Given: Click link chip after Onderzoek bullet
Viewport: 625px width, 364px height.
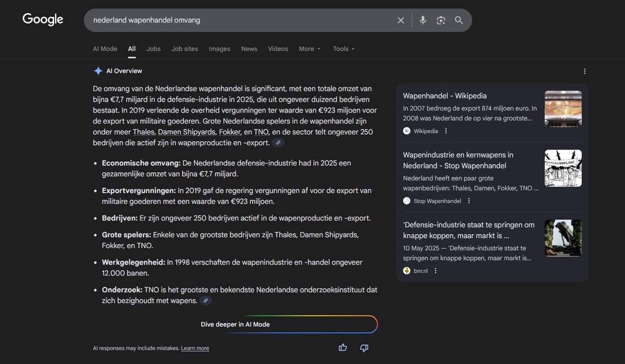Looking at the screenshot, I should click(x=206, y=300).
